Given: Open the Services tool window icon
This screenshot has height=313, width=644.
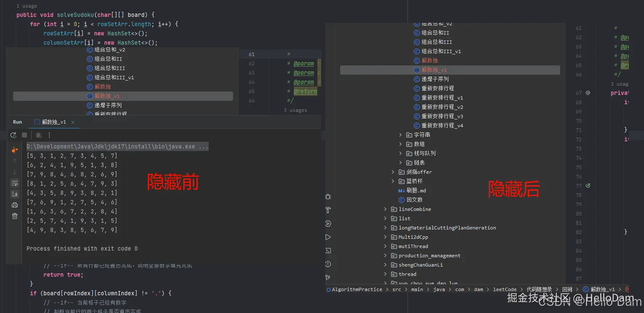Looking at the screenshot, I should click(328, 224).
